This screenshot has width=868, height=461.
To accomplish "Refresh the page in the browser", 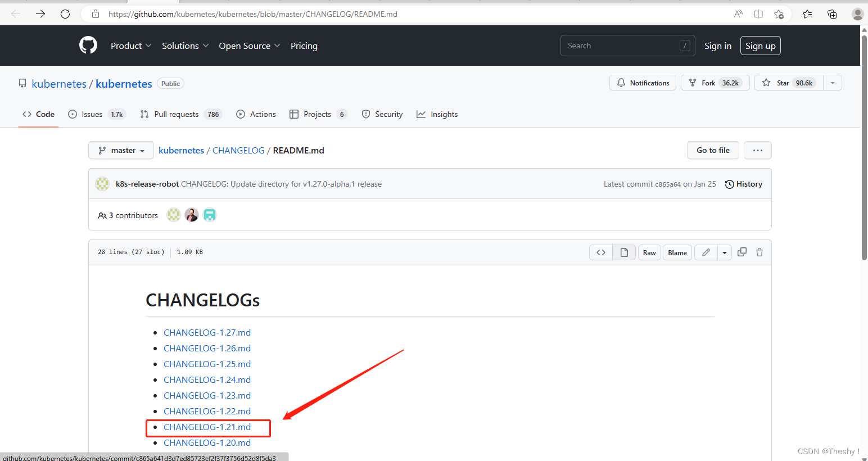I will point(65,14).
